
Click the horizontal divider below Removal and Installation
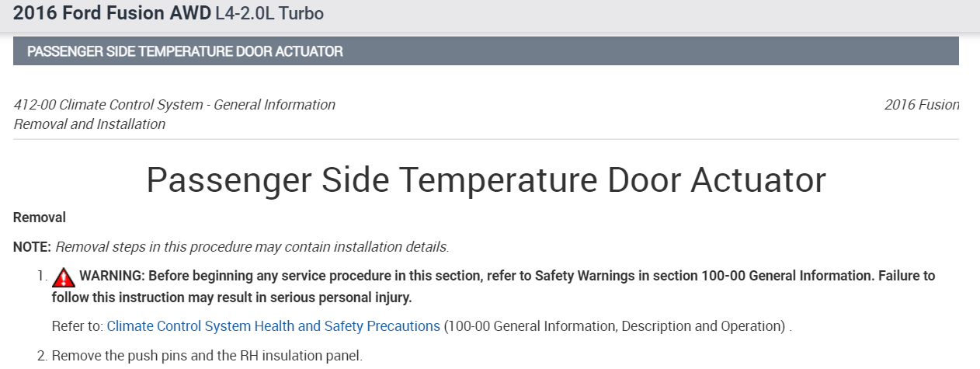(485, 140)
